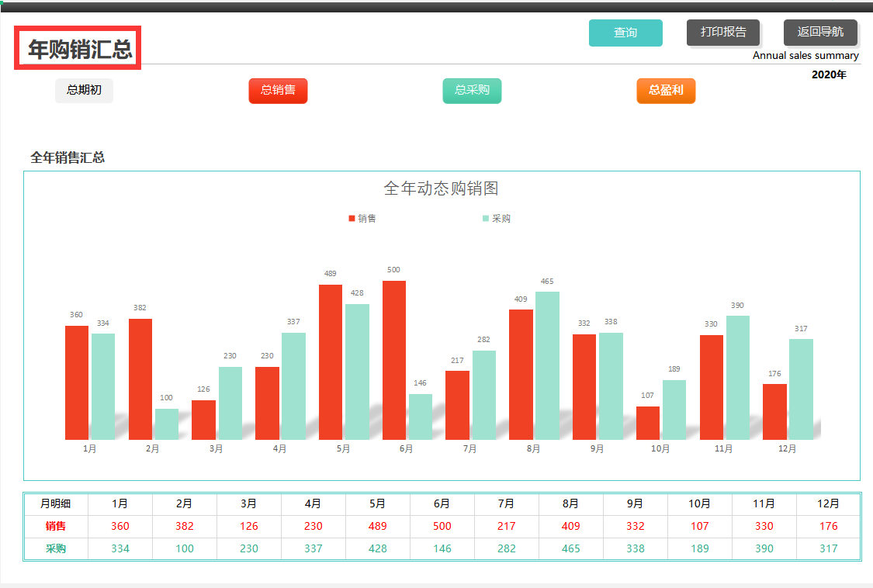Screen dimensions: 873x588
Task: Select the chart title 全年动态购销图
Action: click(442, 188)
